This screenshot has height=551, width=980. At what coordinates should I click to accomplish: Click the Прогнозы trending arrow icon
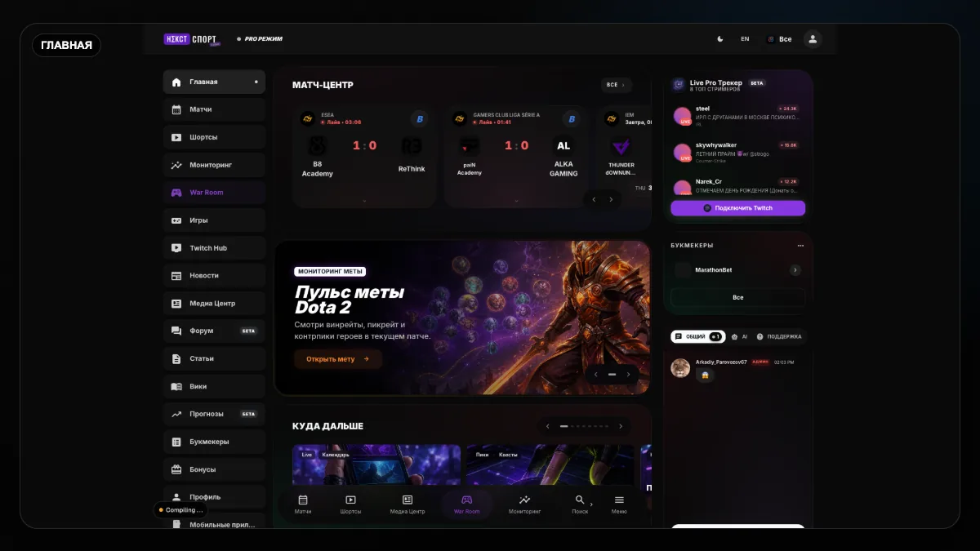coord(176,414)
